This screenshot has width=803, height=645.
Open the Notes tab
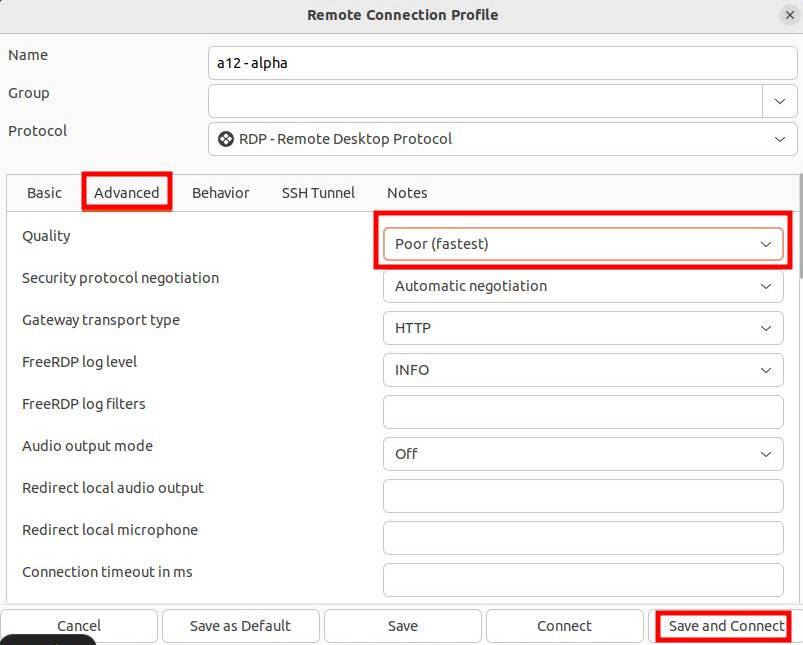(407, 193)
